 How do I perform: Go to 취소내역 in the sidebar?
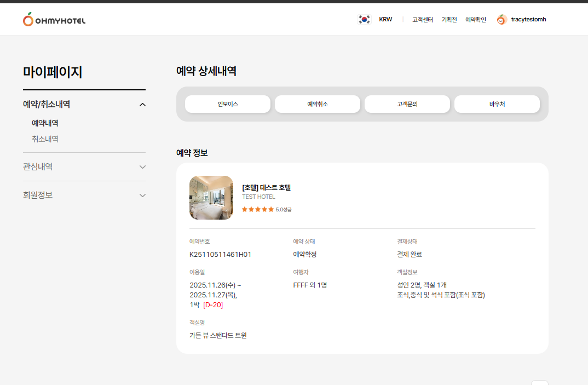pos(45,139)
